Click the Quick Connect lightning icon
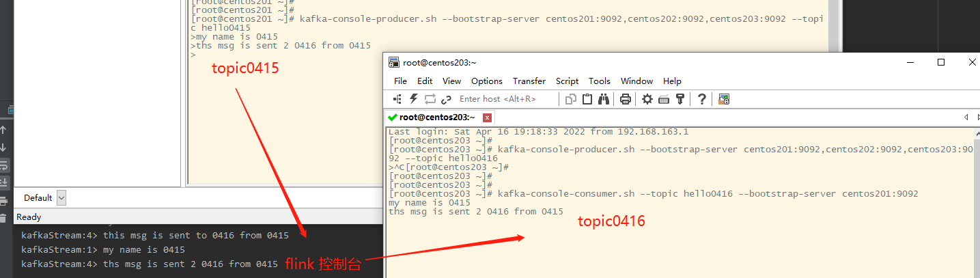The image size is (980, 278). tap(413, 99)
